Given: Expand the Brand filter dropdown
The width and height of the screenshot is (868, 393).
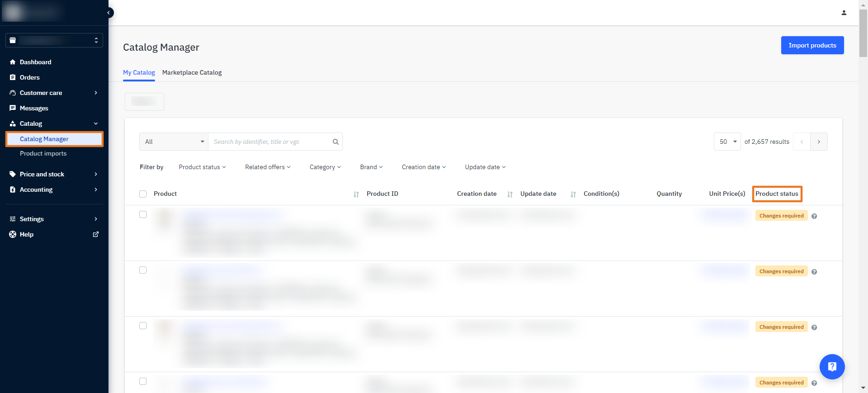Looking at the screenshot, I should pyautogui.click(x=371, y=167).
